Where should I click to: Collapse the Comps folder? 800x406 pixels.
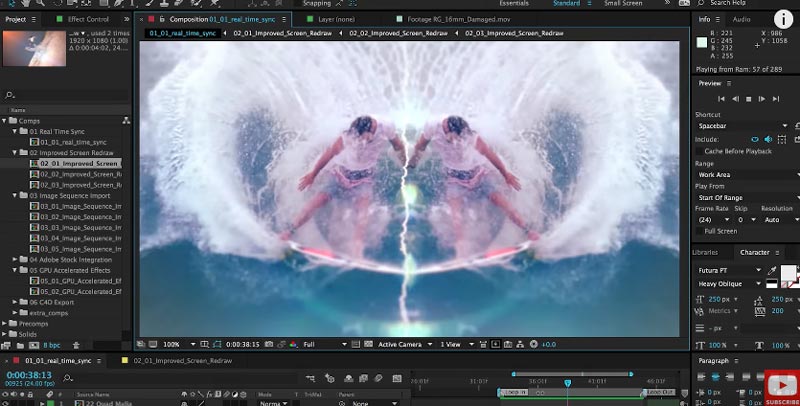[4, 121]
